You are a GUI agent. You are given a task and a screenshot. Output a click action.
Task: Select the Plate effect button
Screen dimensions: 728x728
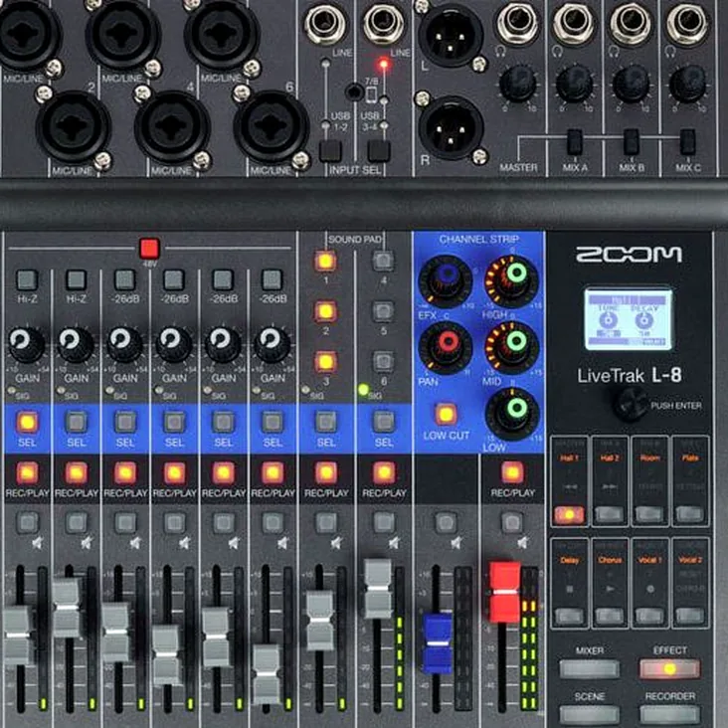[690, 514]
